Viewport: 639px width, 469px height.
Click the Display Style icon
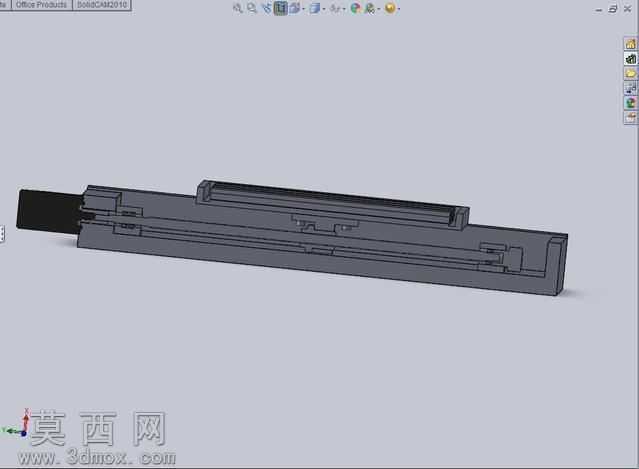tap(314, 8)
